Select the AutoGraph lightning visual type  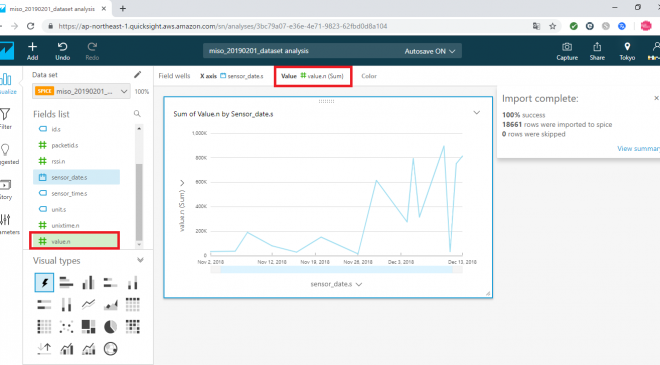44,282
